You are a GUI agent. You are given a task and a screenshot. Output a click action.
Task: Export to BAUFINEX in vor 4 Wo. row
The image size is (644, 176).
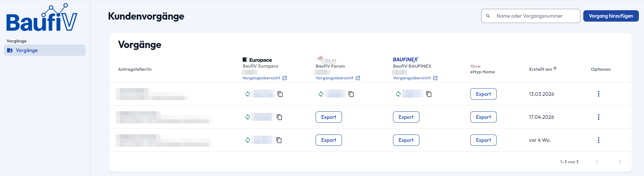[406, 140]
